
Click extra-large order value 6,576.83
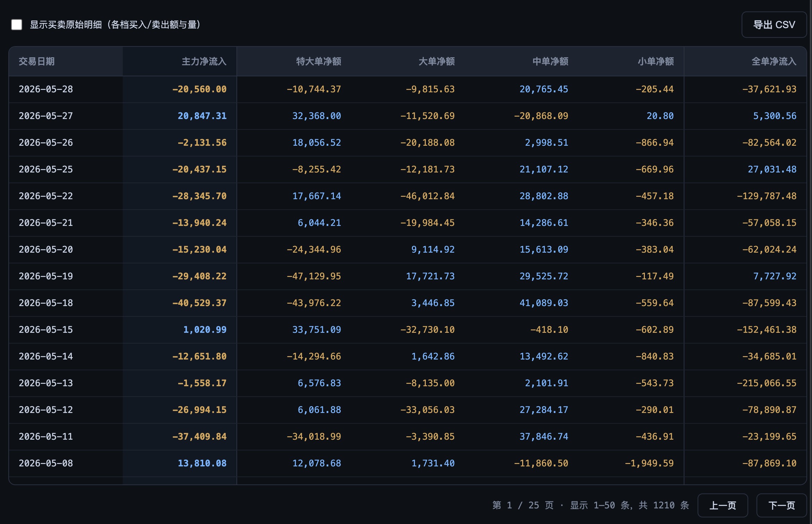pyautogui.click(x=319, y=383)
